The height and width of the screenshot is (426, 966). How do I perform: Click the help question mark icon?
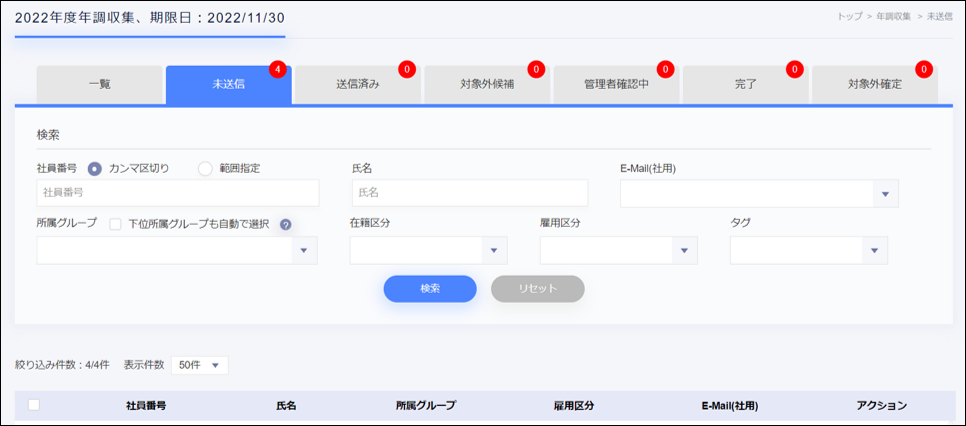[x=285, y=224]
